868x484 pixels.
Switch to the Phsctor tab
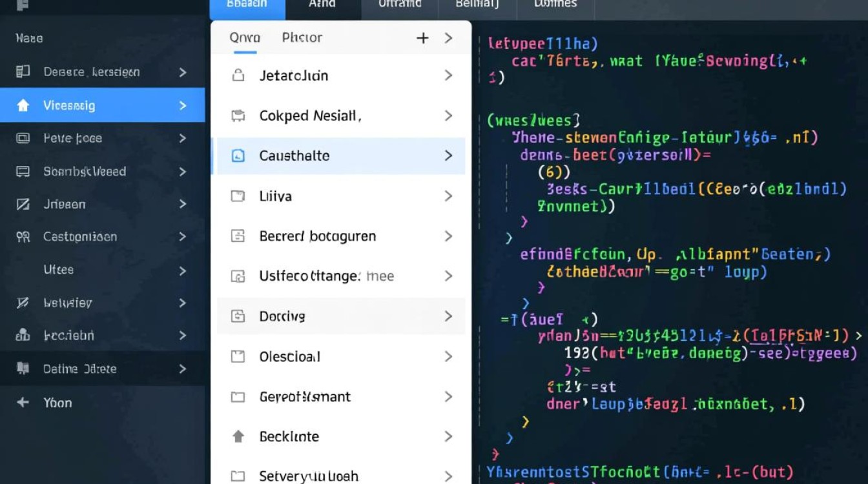(x=302, y=38)
